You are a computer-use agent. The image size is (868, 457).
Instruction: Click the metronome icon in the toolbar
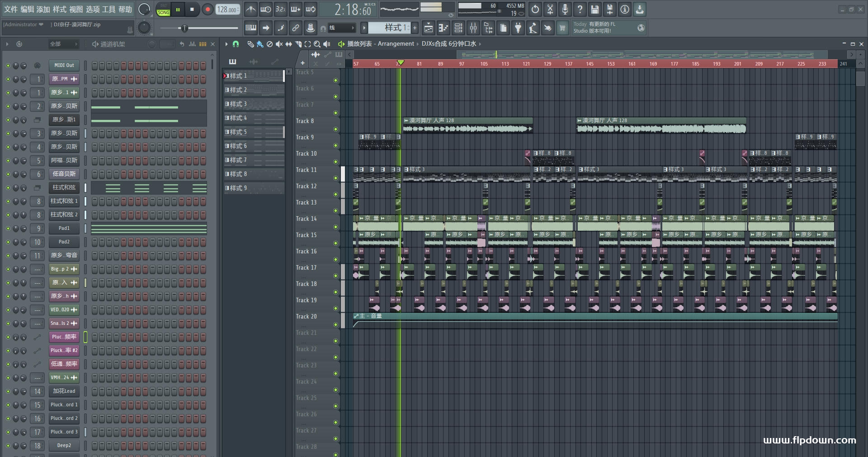[251, 9]
